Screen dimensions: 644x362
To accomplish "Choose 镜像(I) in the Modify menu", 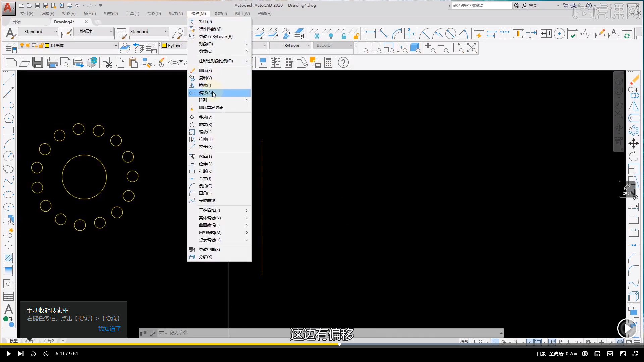I will point(219,85).
